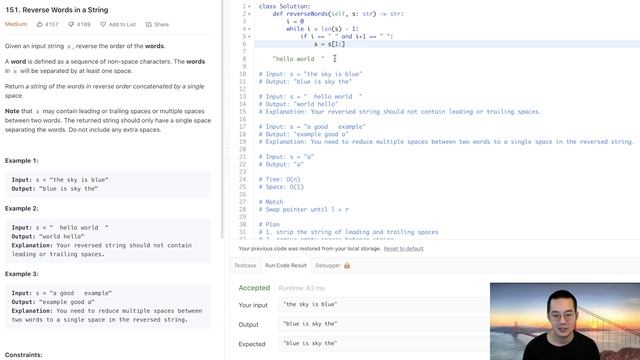
Task: Click line number 10 in the gutter
Action: [242, 74]
